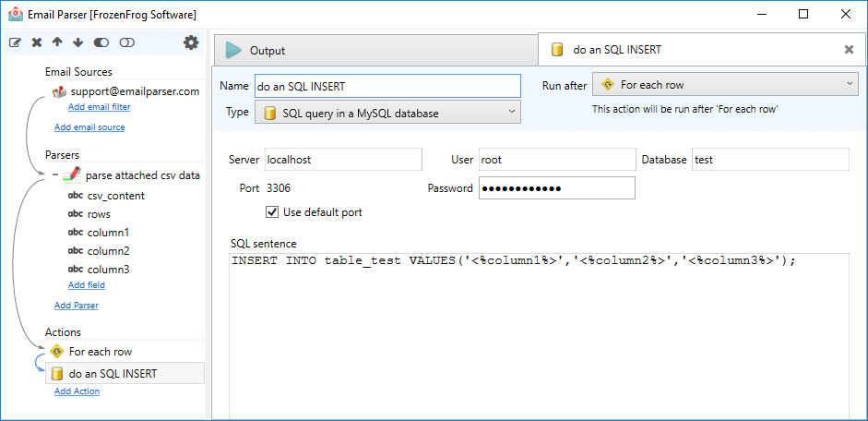Click the abc icon next to rows

[x=75, y=214]
